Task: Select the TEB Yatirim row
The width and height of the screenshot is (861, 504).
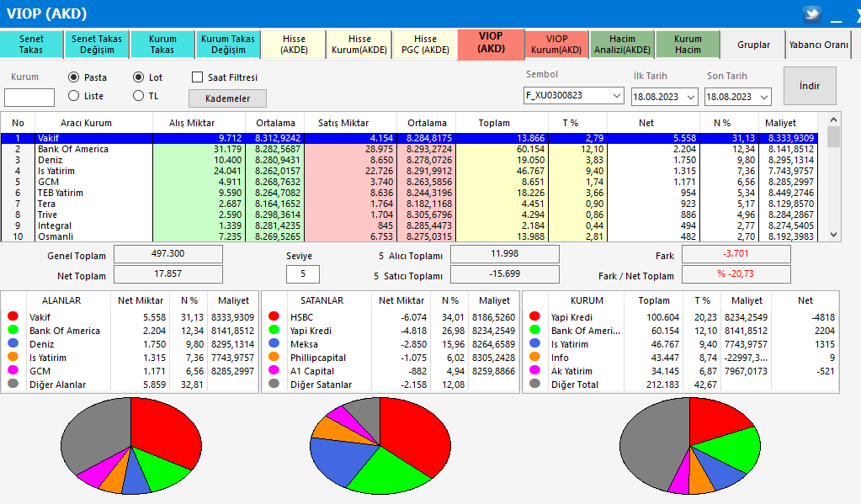Action: (x=409, y=193)
